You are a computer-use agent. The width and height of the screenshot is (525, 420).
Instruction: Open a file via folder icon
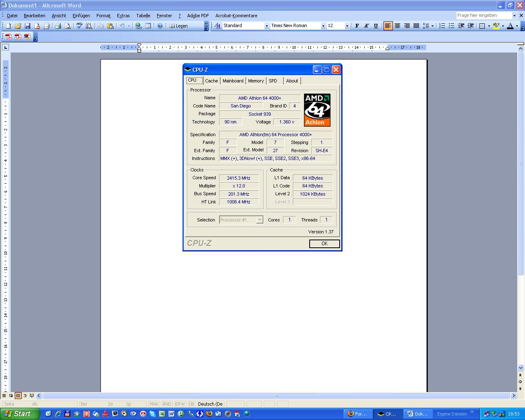18,26
